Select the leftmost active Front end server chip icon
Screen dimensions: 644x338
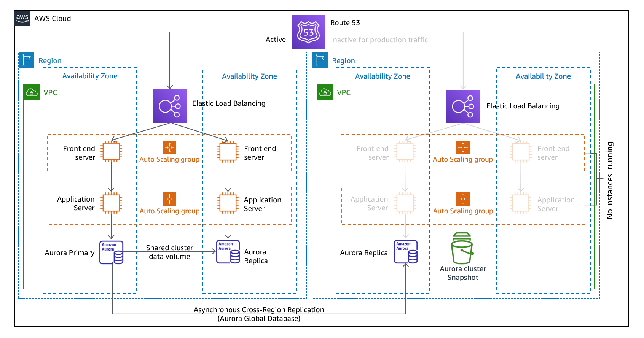[111, 151]
